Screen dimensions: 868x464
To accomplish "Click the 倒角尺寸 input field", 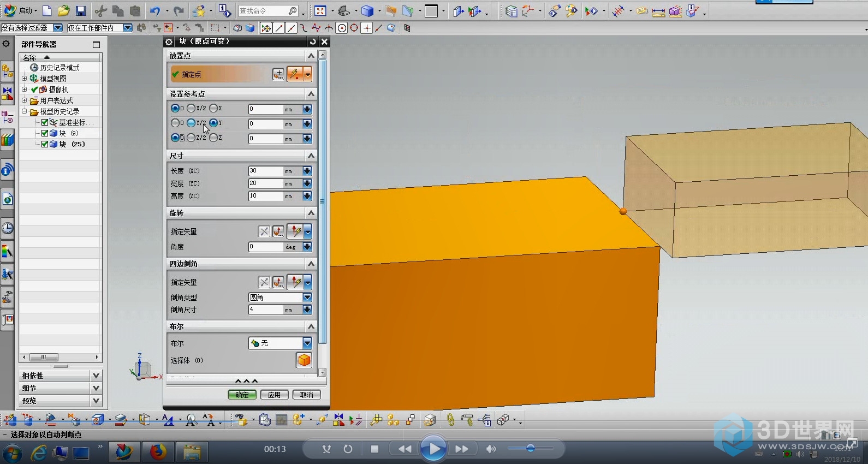I will click(266, 310).
